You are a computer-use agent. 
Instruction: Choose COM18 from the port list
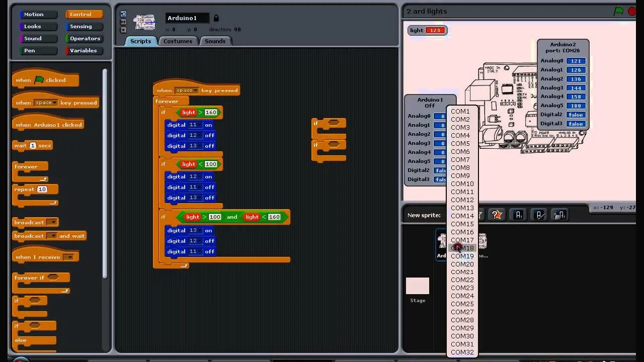tap(462, 248)
